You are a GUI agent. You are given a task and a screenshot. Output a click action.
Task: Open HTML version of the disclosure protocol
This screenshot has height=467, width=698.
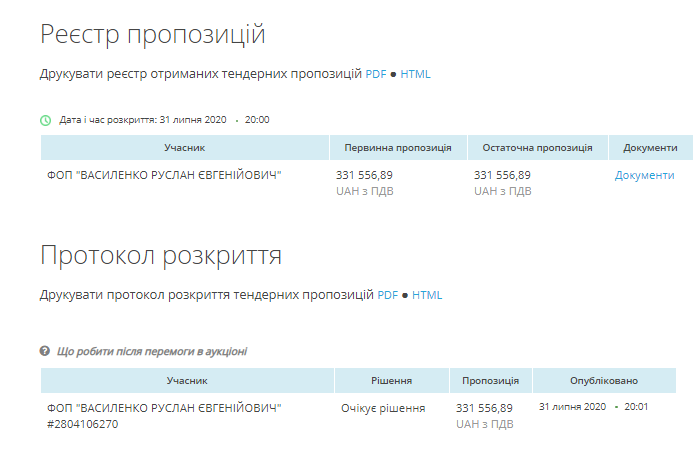[427, 295]
